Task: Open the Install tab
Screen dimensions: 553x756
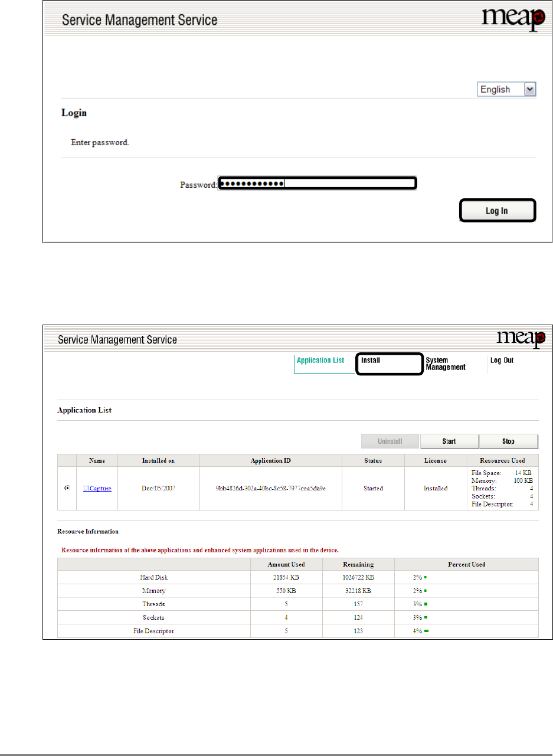Action: pos(390,364)
